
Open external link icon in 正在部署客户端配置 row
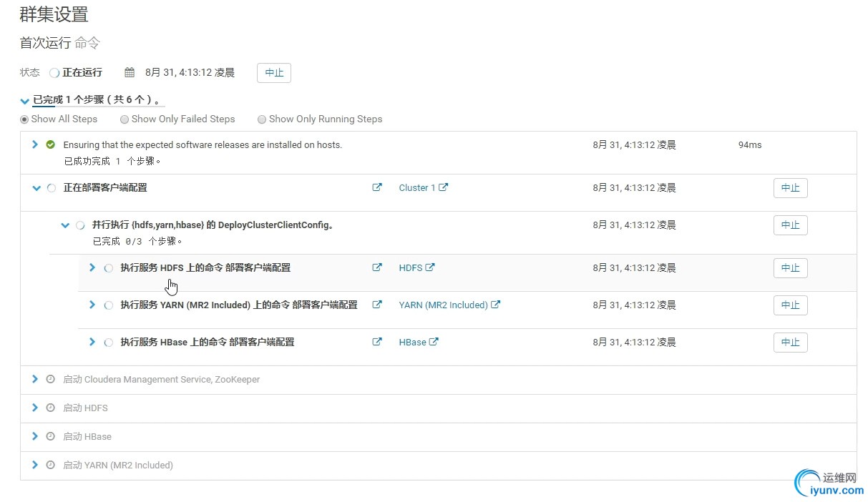(377, 187)
